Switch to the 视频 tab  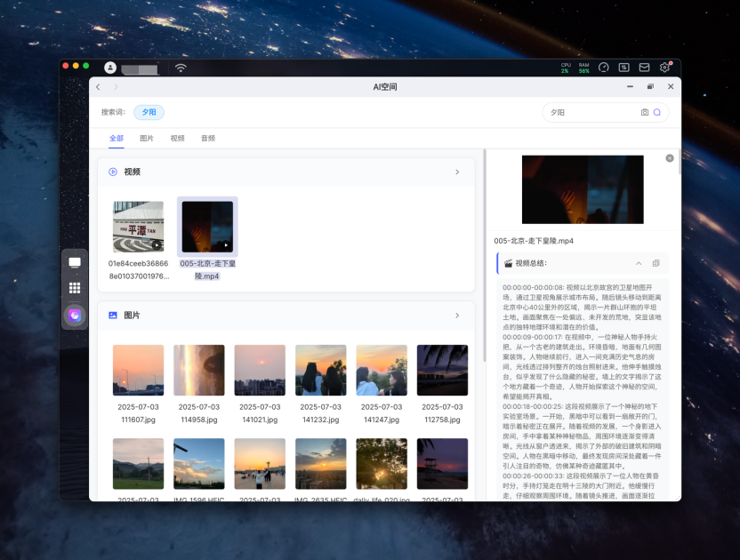pyautogui.click(x=178, y=139)
